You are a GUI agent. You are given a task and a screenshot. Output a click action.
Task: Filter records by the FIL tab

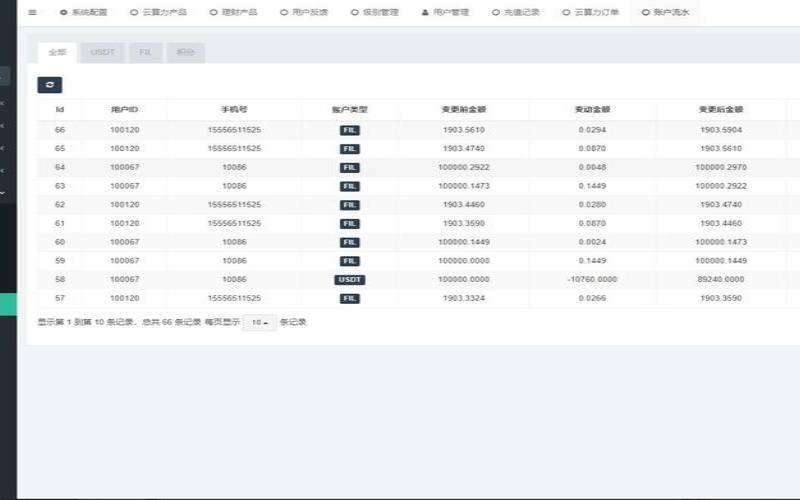(x=145, y=53)
